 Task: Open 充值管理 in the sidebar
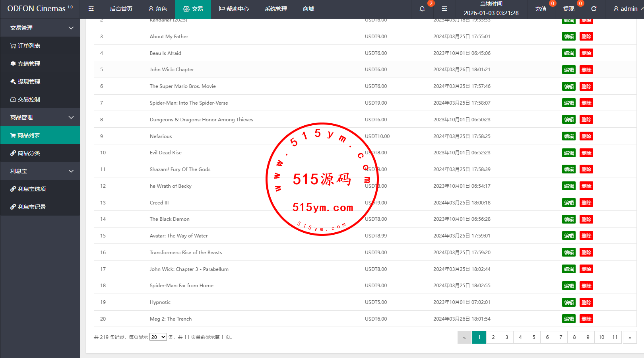click(x=29, y=64)
